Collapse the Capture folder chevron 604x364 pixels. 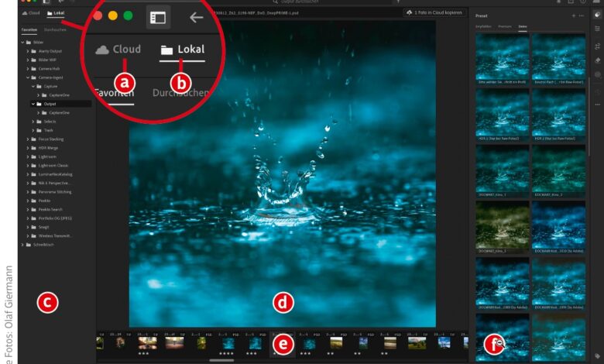(x=33, y=86)
